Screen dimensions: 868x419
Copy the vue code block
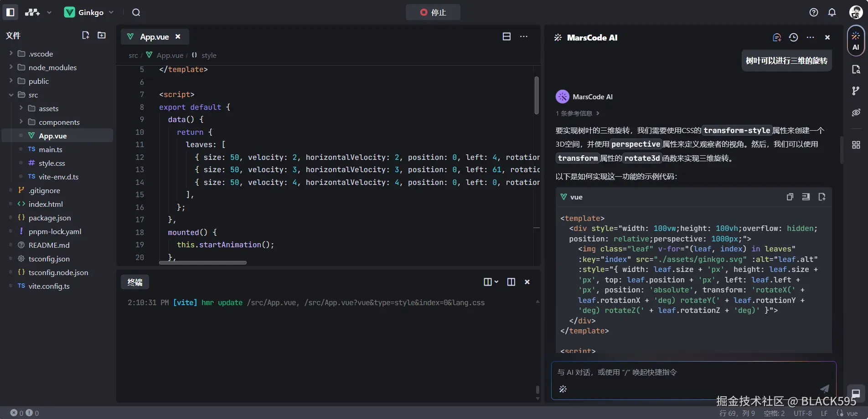point(790,197)
